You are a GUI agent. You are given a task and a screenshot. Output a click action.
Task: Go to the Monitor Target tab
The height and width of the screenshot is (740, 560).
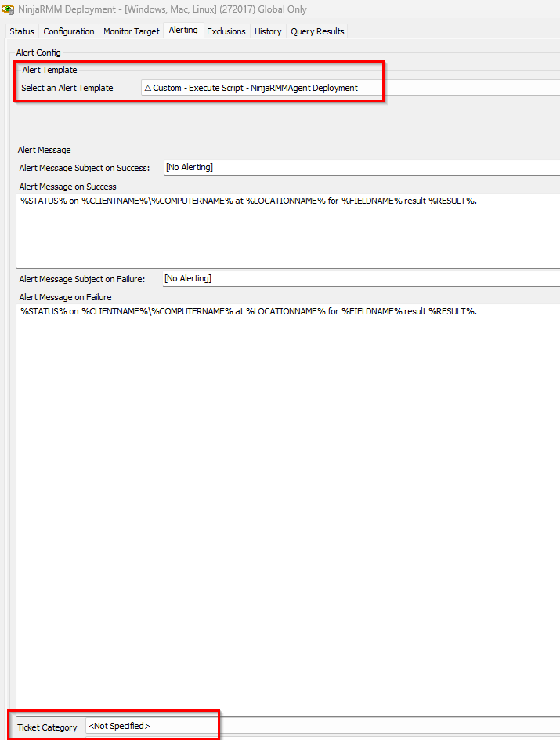[132, 31]
